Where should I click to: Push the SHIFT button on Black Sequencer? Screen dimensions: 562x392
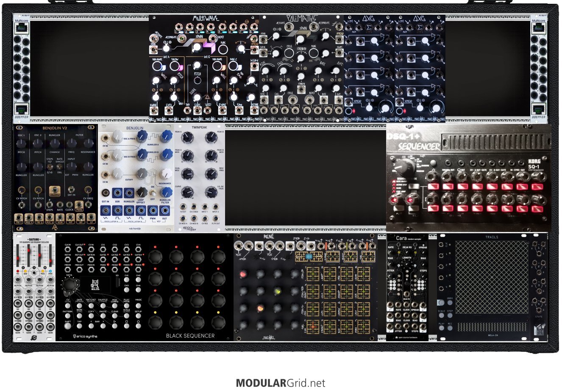[67, 326]
